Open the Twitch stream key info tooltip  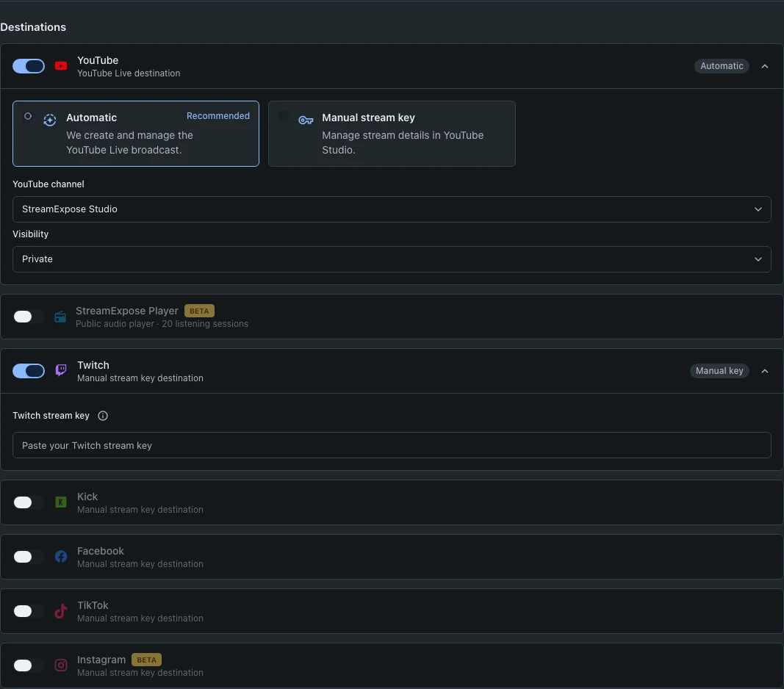tap(103, 416)
